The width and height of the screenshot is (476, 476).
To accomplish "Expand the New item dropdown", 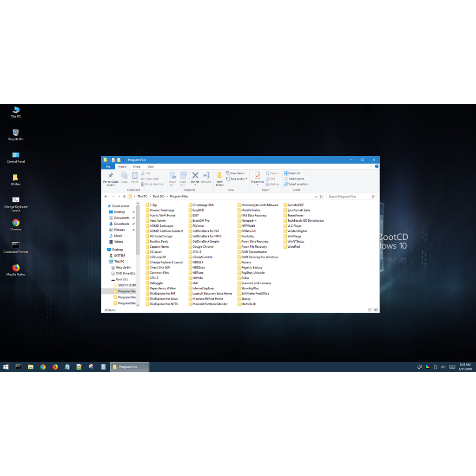I will [x=236, y=173].
